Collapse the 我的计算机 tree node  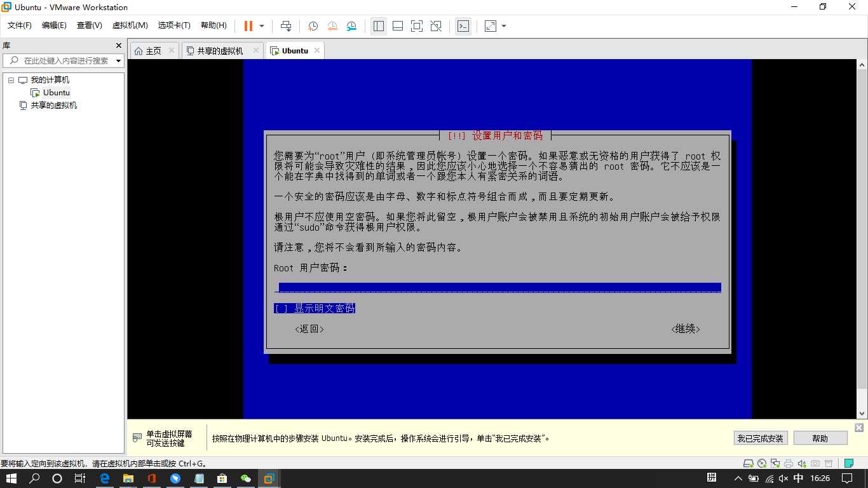(x=11, y=80)
